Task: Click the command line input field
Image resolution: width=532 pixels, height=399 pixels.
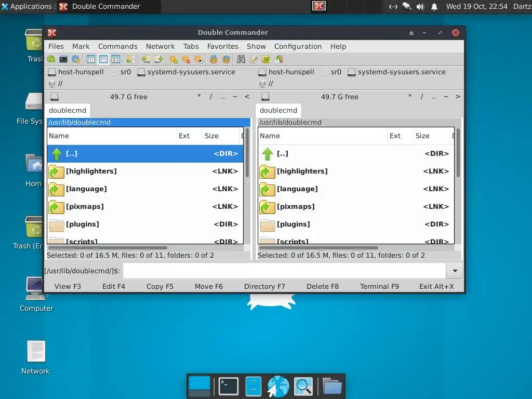Action: [x=284, y=271]
